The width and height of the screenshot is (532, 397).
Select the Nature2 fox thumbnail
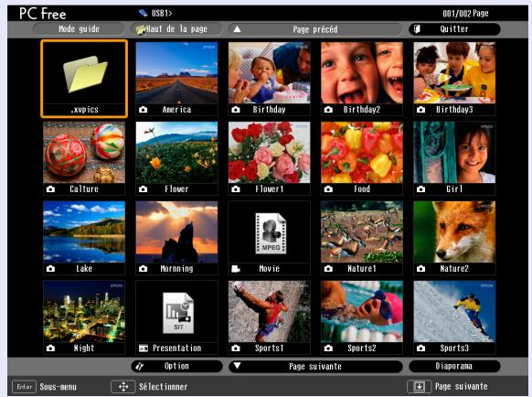point(454,232)
